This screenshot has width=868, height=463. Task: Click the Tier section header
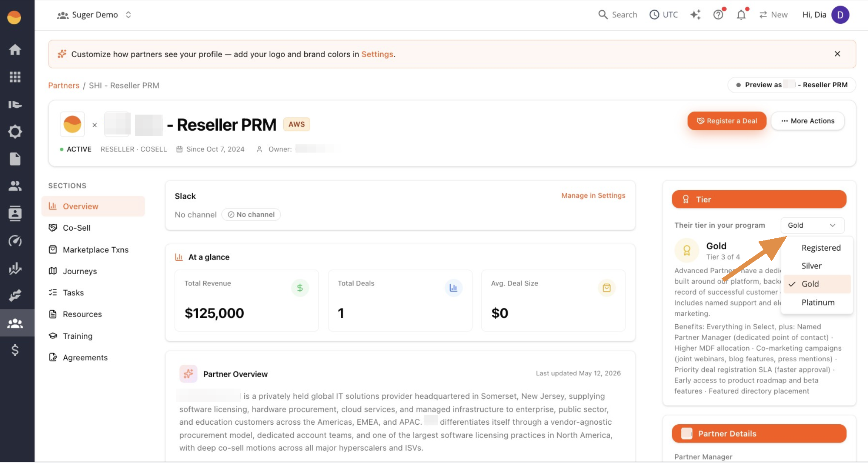click(x=759, y=200)
